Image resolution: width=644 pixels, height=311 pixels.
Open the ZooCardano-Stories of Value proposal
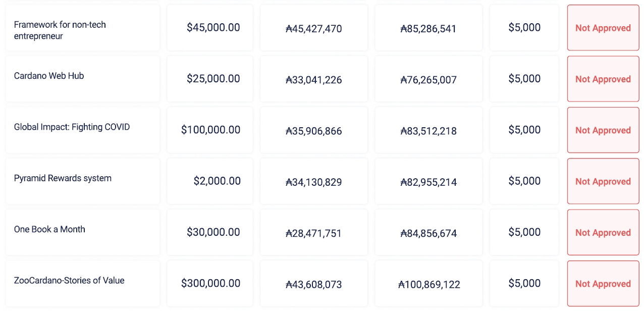coord(69,281)
